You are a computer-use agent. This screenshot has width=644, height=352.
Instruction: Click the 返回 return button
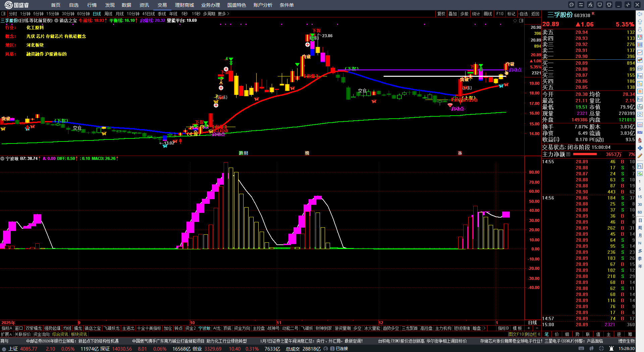click(x=535, y=14)
